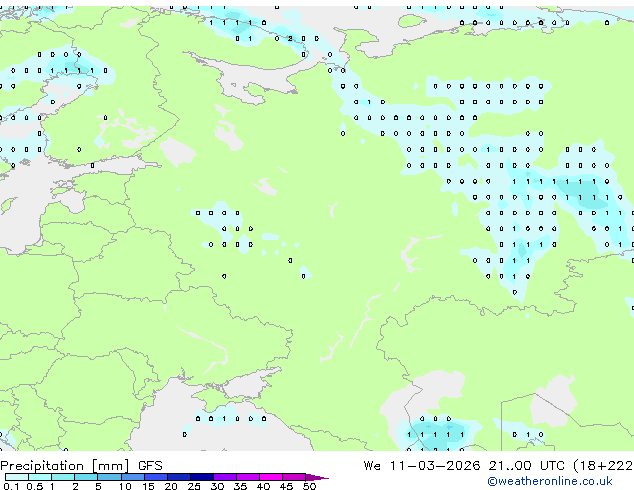Click the '25' legend scale label
Viewport: 634px width, 490px height.
194,486
